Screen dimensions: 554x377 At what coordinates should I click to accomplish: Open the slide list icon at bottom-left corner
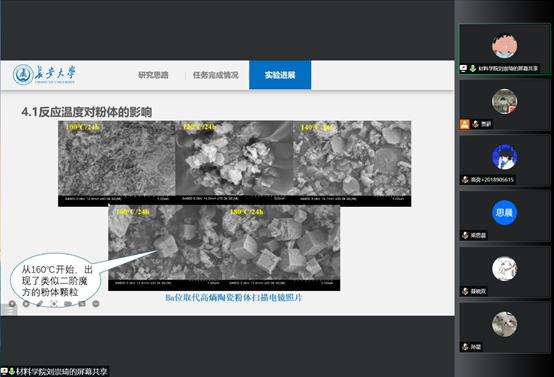9,311
